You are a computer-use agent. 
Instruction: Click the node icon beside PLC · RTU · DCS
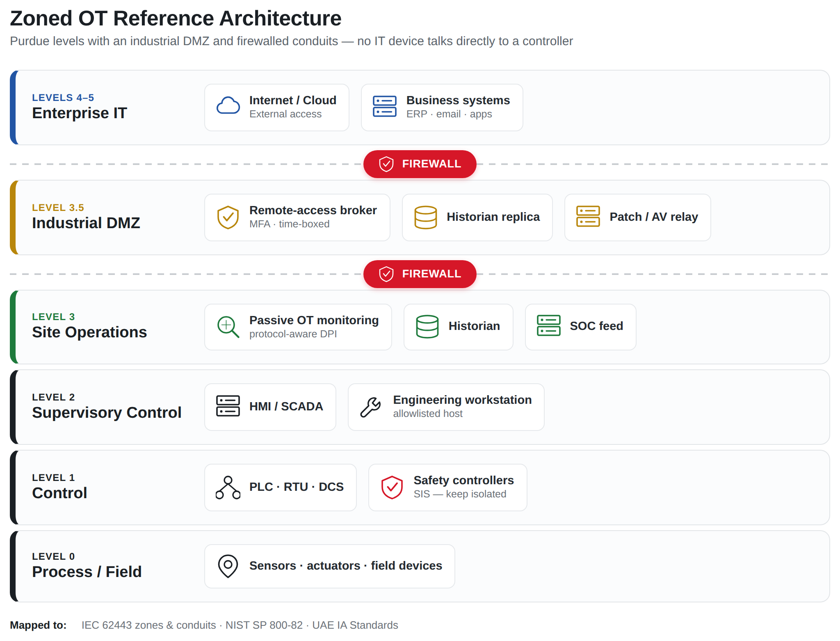coord(228,488)
